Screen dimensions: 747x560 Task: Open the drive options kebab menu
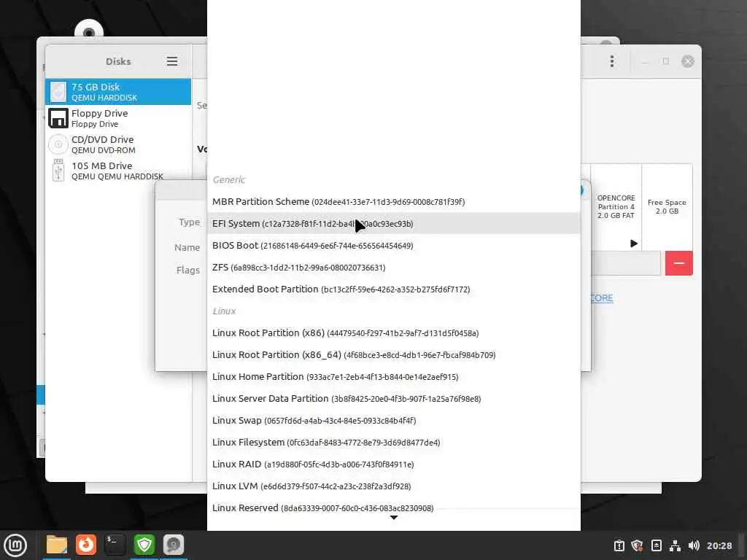(x=612, y=61)
